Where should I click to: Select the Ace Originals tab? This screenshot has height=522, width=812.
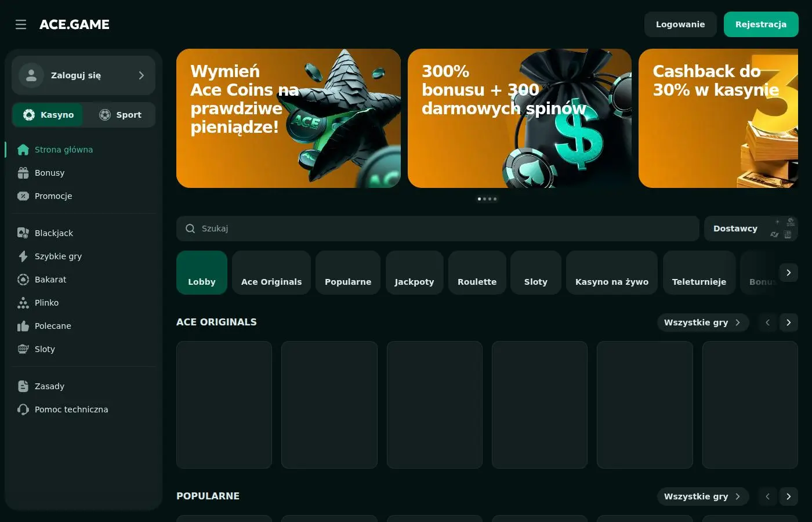271,273
